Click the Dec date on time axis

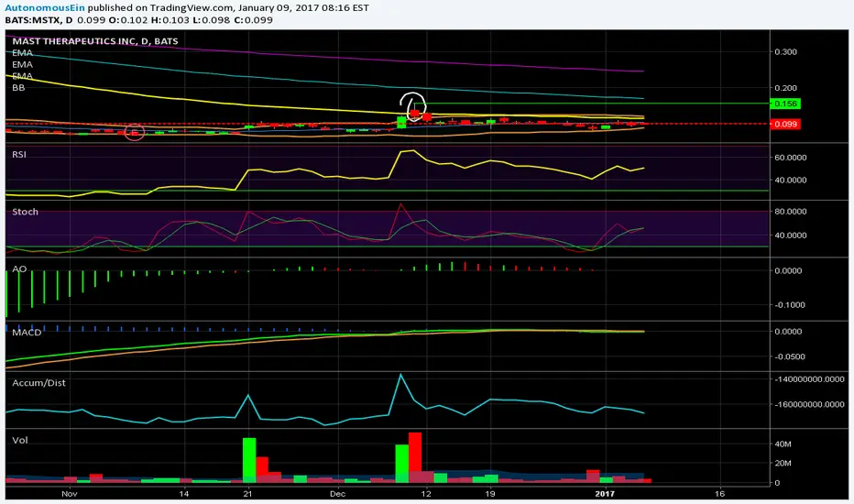tap(338, 494)
